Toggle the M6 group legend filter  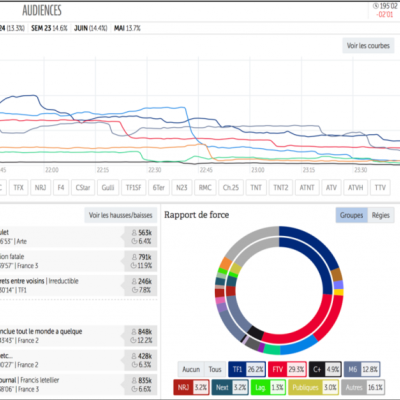(362, 369)
